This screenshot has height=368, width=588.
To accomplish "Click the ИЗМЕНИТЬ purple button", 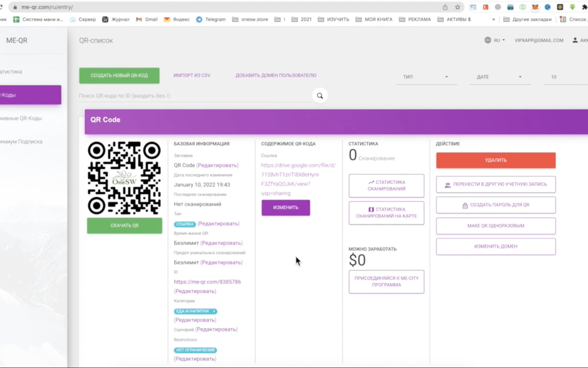I will click(x=286, y=208).
